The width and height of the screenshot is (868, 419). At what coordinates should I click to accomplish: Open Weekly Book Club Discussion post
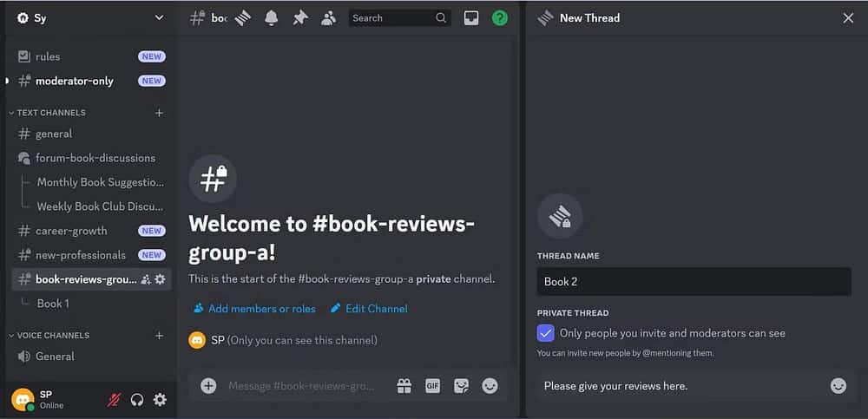pyautogui.click(x=100, y=206)
